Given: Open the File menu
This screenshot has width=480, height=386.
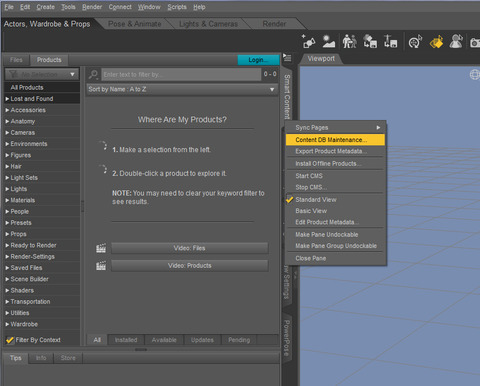Looking at the screenshot, I should pos(9,7).
